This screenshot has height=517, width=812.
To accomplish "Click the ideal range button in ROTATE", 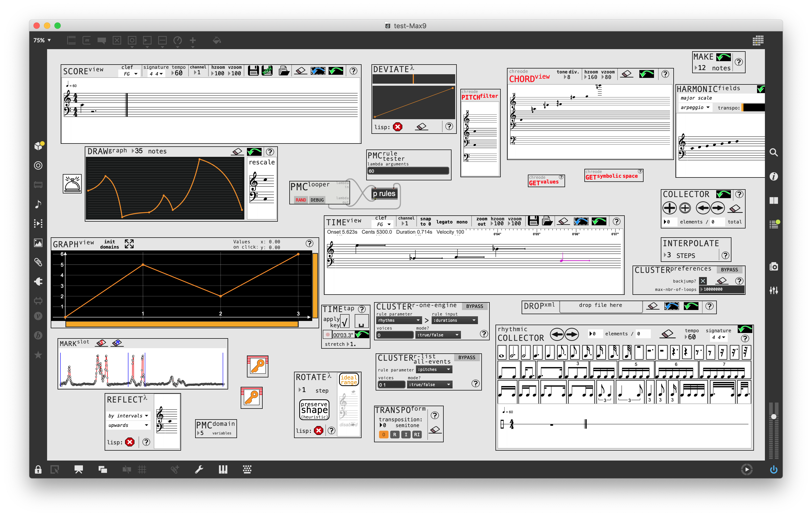I will tap(349, 380).
